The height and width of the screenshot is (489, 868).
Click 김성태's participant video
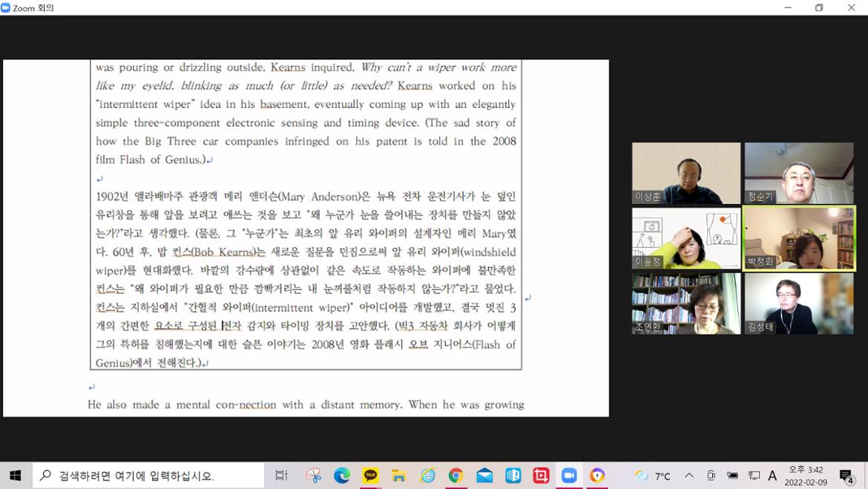[799, 303]
